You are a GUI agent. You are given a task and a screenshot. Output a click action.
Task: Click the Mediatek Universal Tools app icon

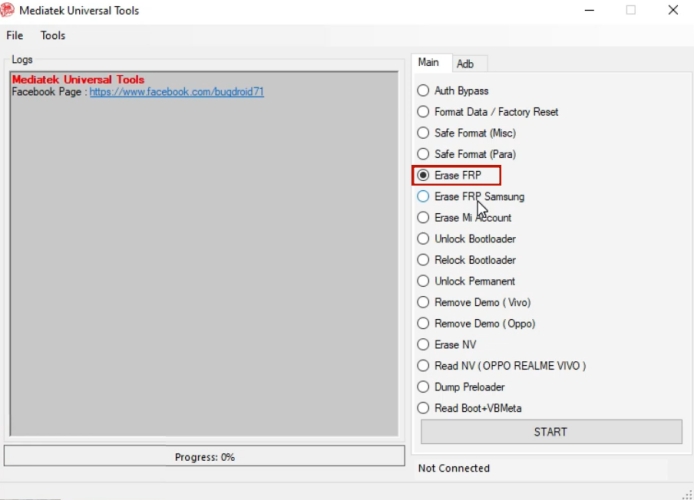[x=7, y=10]
